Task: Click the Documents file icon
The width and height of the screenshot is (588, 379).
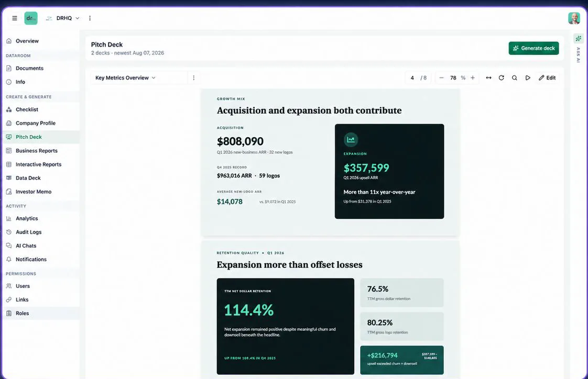Action: [x=9, y=68]
